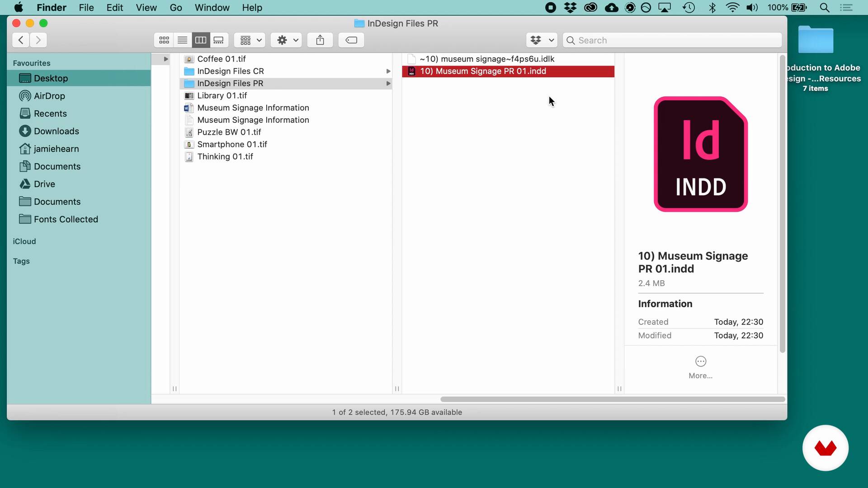Click the horizontal scrollbar at window bottom

point(613,399)
